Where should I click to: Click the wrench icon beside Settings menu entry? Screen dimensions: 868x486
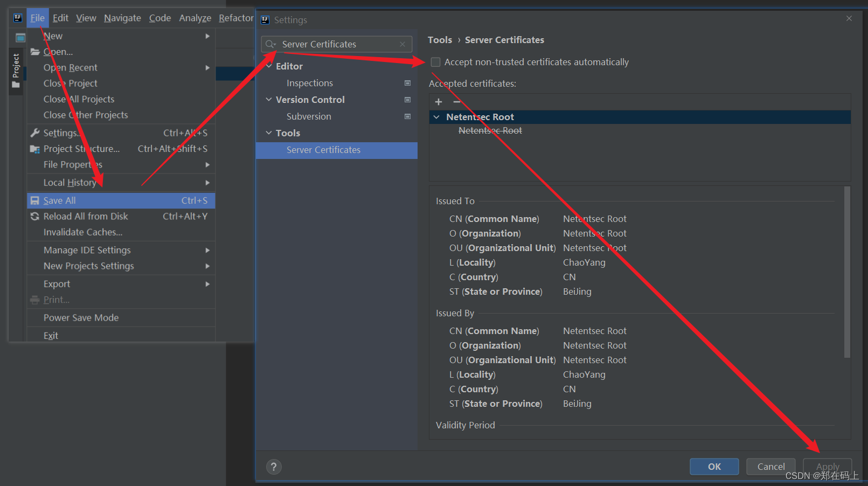[x=34, y=133]
